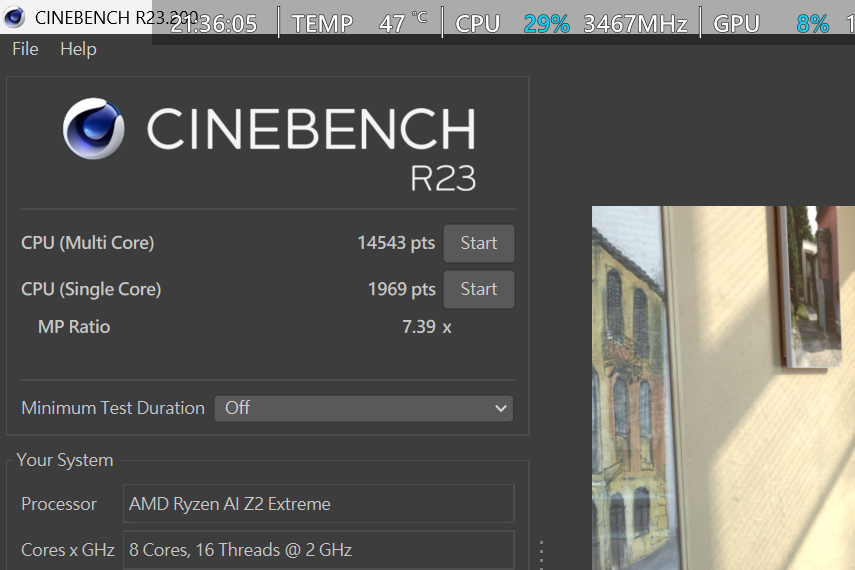Click the Your System section header

pyautogui.click(x=65, y=460)
